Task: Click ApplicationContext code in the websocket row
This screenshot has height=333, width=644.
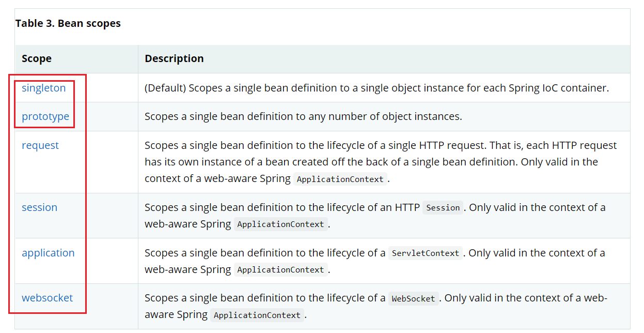Action: [x=257, y=315]
